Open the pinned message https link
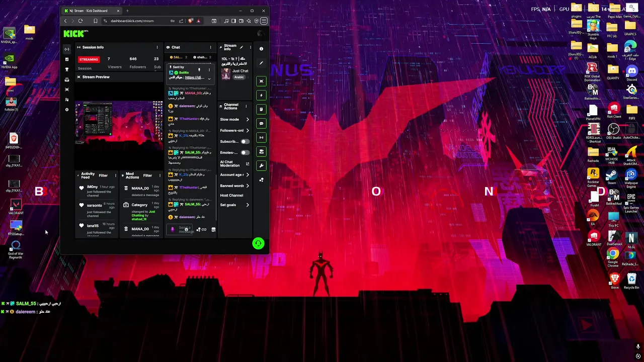 pyautogui.click(x=194, y=77)
